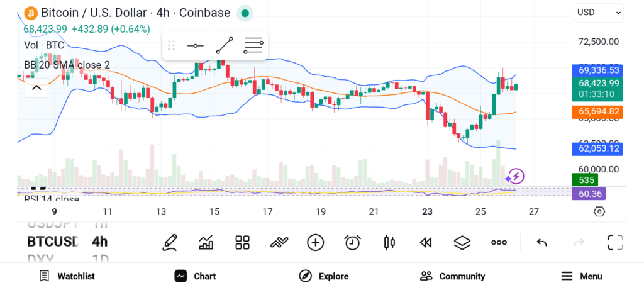Open the object tree layers icon
This screenshot has width=644, height=290.
coord(462,243)
